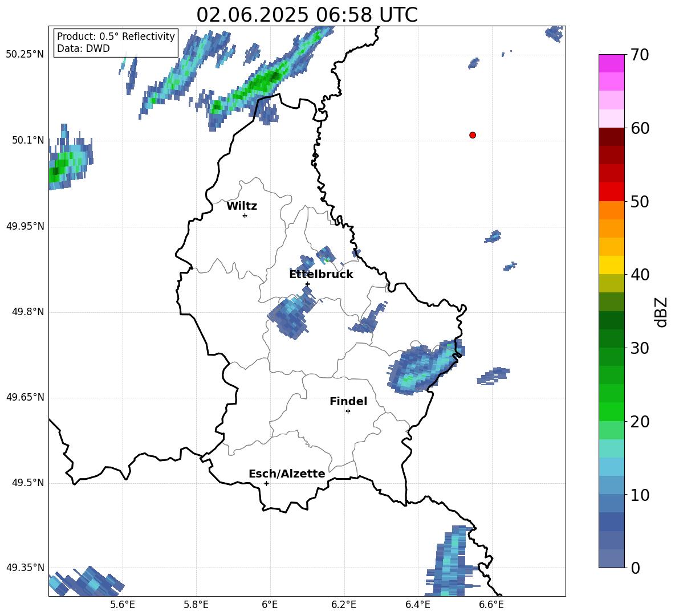The image size is (675, 616).
Task: Click the 49.8°N latitude label
Action: (x=28, y=312)
